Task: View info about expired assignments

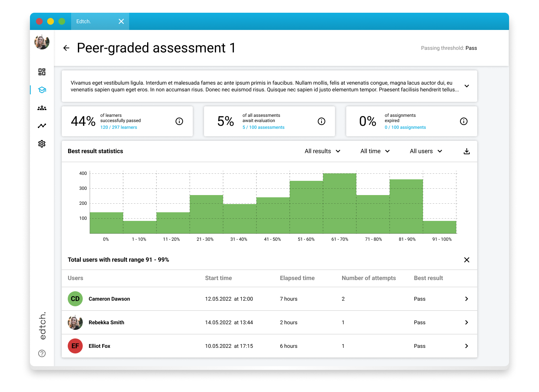Action: (464, 121)
